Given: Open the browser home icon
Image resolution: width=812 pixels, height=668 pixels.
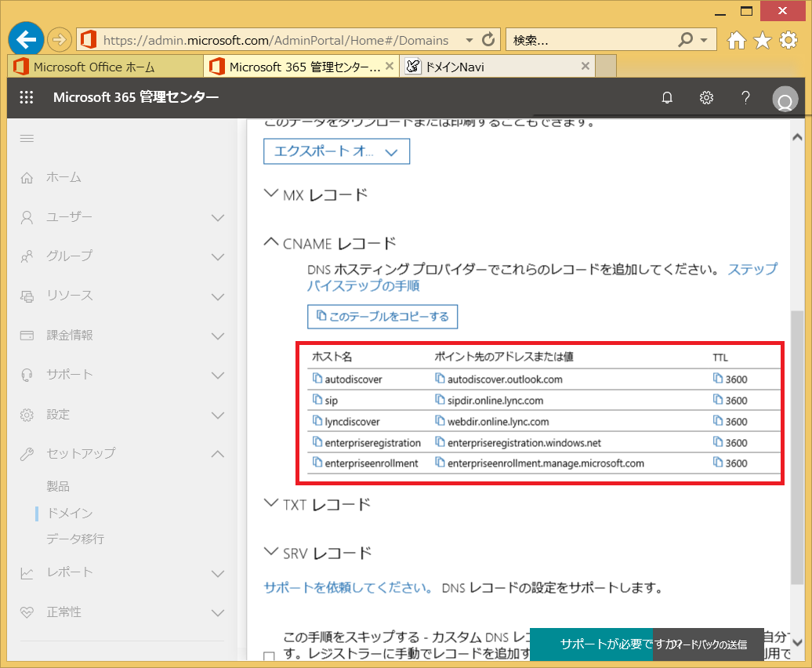Looking at the screenshot, I should coord(737,40).
